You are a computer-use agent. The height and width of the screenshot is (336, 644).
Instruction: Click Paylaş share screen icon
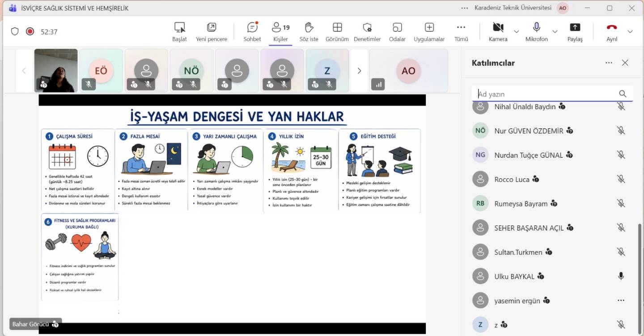pos(575,28)
